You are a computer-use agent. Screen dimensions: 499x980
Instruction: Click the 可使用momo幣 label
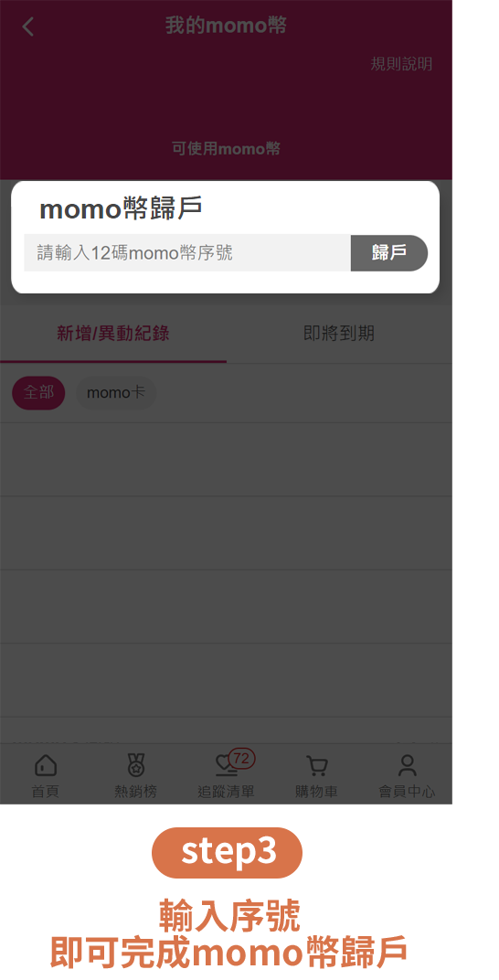[226, 149]
